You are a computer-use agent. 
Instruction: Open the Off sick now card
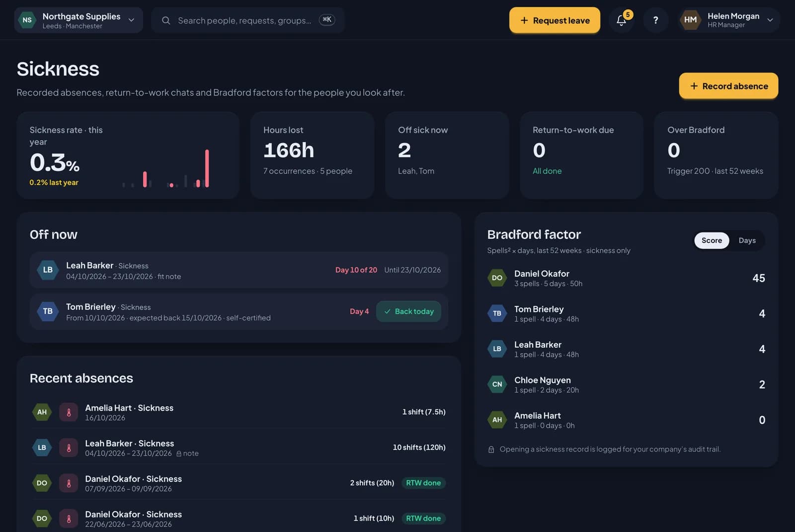click(x=447, y=155)
